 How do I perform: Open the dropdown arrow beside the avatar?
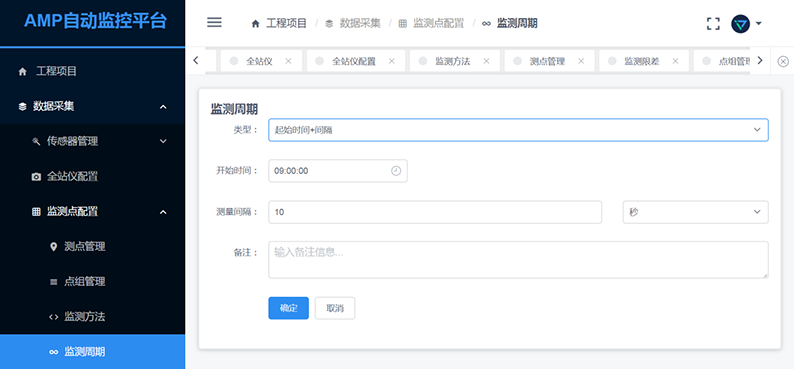click(x=759, y=23)
